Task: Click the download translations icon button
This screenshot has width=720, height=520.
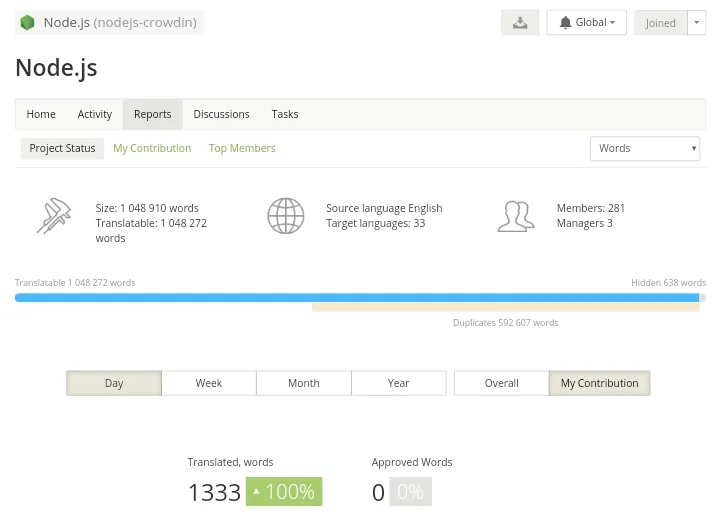Action: pos(520,23)
